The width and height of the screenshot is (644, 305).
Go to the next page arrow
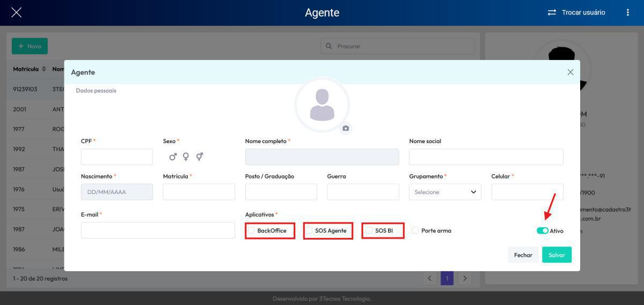point(465,278)
